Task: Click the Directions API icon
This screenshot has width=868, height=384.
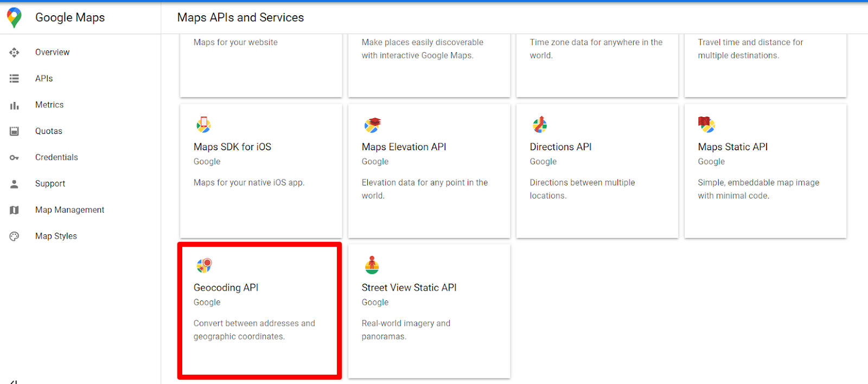Action: click(540, 125)
